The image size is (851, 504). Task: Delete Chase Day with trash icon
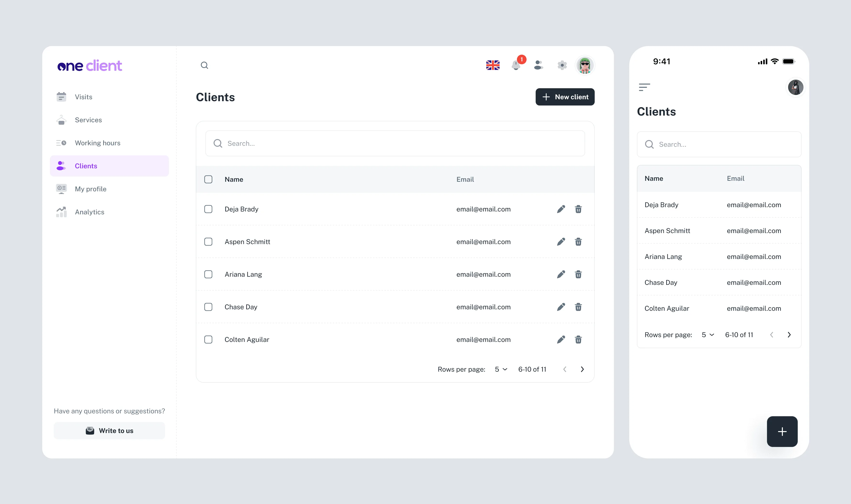click(578, 307)
